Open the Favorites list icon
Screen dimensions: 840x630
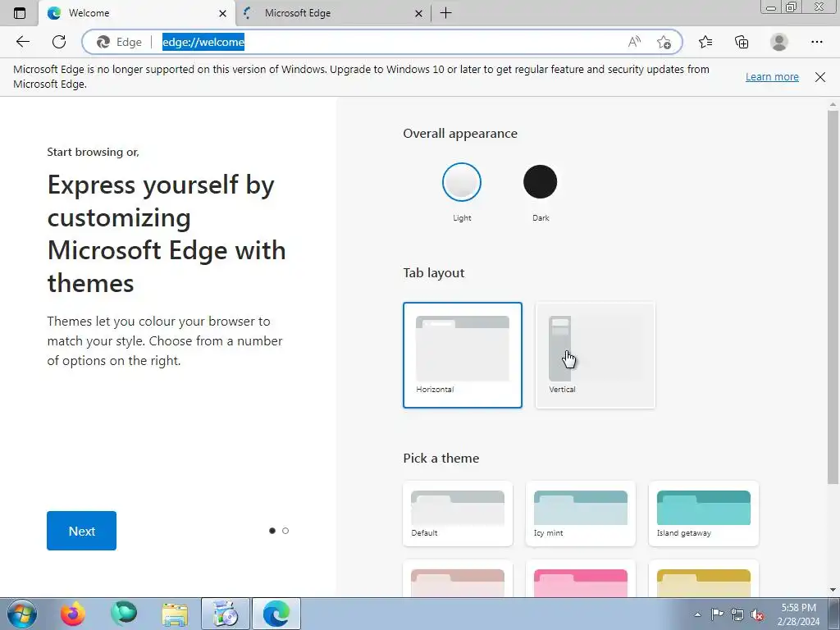pyautogui.click(x=705, y=42)
